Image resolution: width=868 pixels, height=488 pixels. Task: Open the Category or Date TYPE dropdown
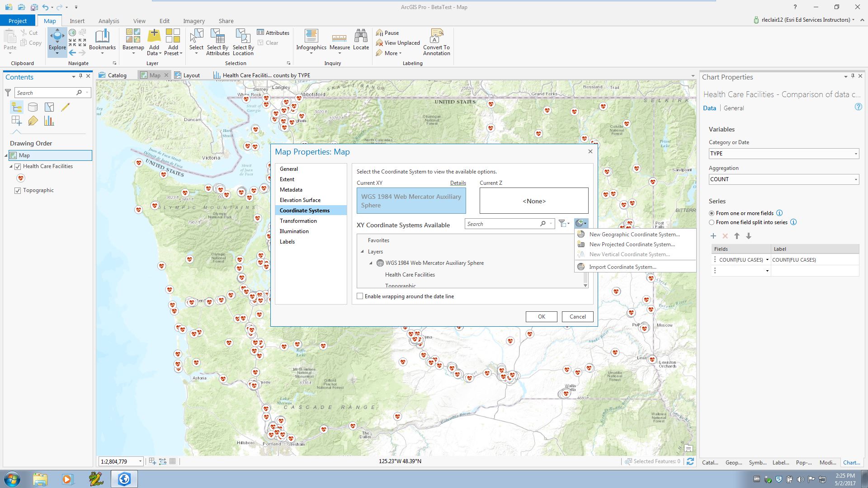[x=783, y=154]
